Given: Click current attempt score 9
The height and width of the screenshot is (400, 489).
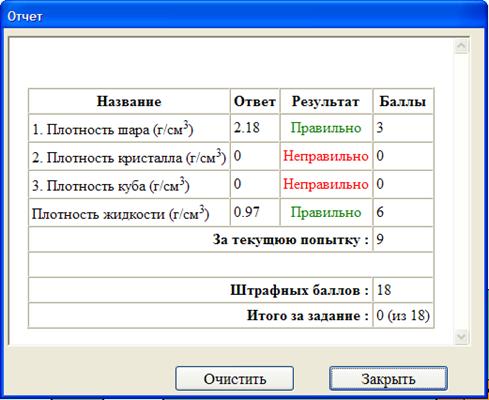Looking at the screenshot, I should point(380,240).
